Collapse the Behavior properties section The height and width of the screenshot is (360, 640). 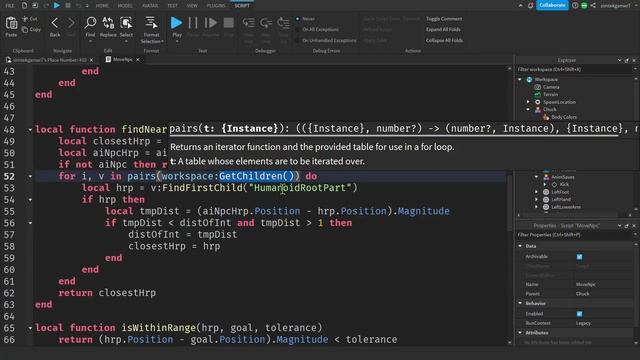point(520,303)
